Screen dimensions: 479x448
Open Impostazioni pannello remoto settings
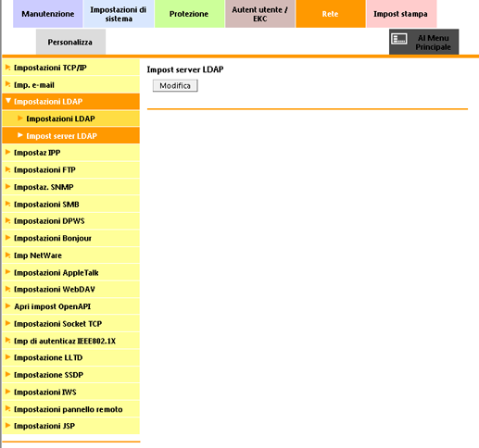point(70,409)
